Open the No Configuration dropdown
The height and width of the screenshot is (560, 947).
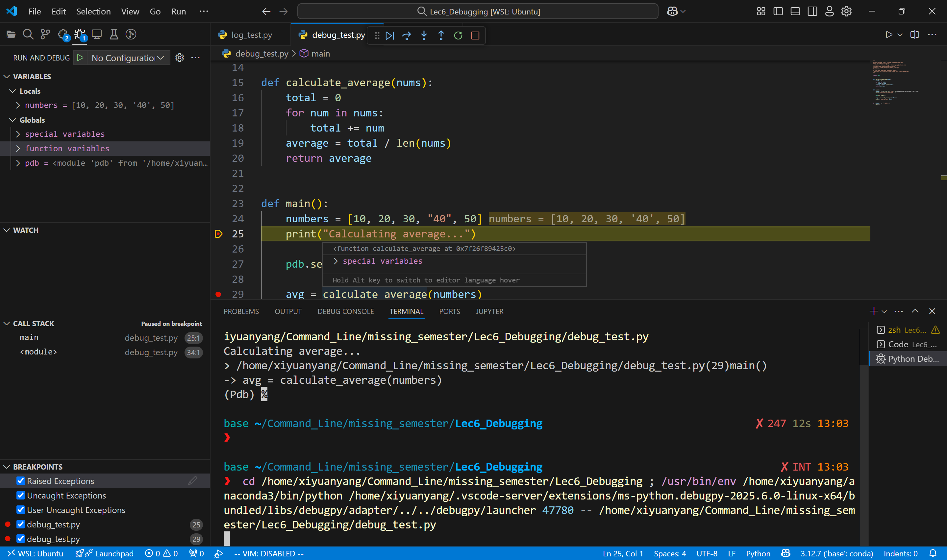pyautogui.click(x=128, y=58)
